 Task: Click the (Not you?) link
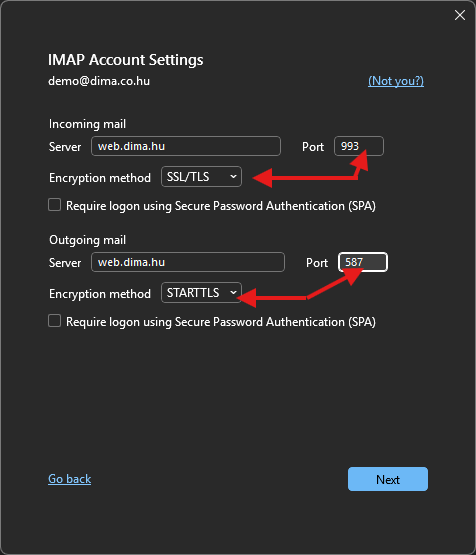coord(396,81)
